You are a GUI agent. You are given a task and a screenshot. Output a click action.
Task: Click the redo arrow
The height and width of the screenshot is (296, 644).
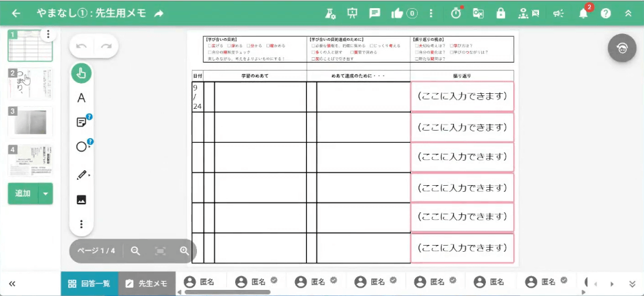click(x=106, y=46)
